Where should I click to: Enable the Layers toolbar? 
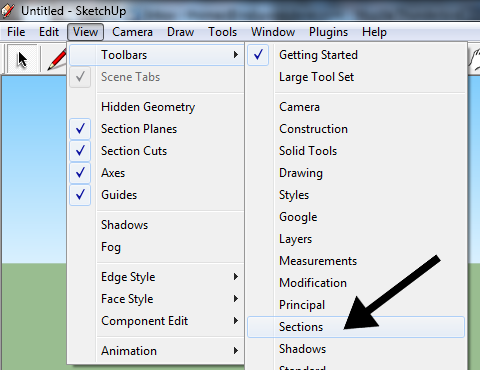356,239
